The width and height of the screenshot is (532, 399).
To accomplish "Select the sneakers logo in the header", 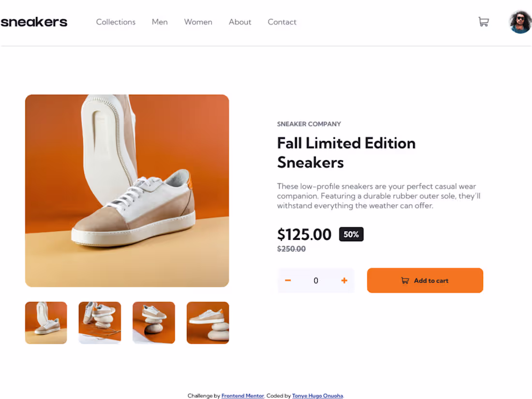I will tap(34, 21).
